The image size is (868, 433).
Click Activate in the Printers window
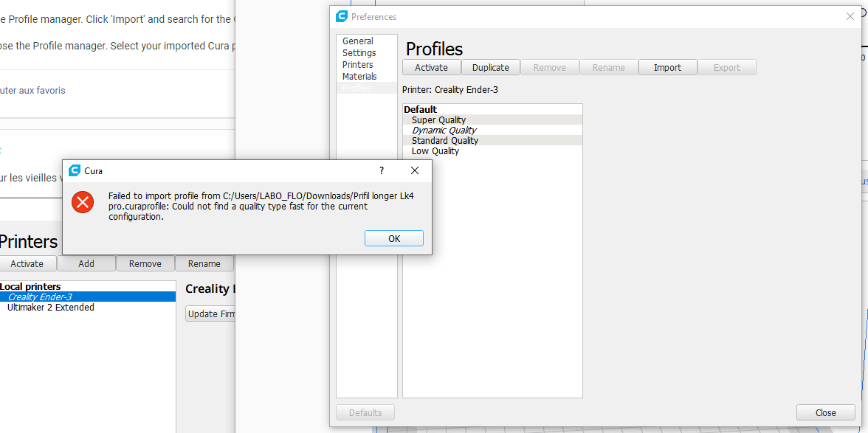(27, 264)
